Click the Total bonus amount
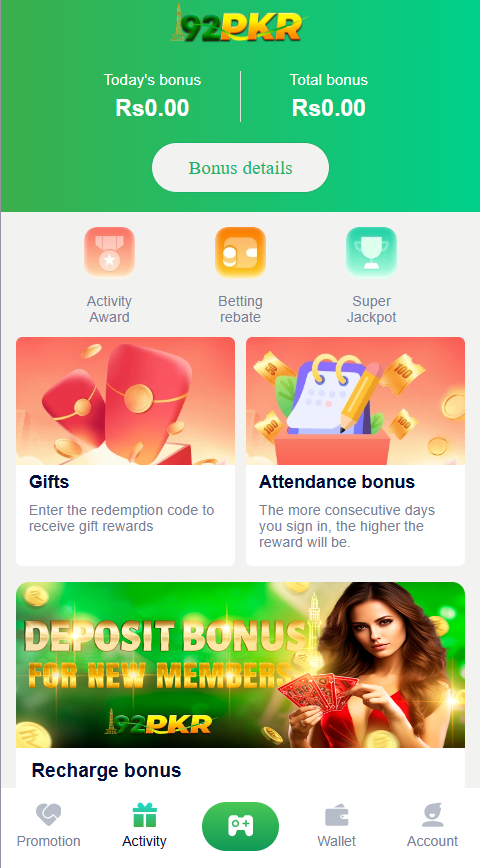480x868 pixels. (329, 108)
